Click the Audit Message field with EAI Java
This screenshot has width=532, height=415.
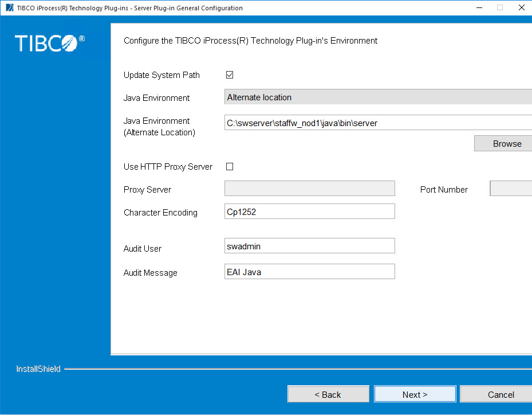coord(310,272)
